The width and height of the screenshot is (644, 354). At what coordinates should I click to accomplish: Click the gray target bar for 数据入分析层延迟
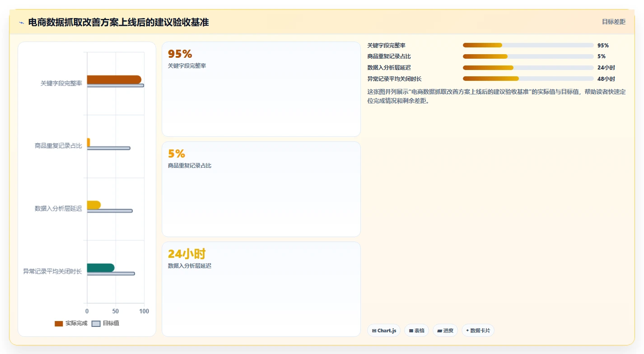110,211
